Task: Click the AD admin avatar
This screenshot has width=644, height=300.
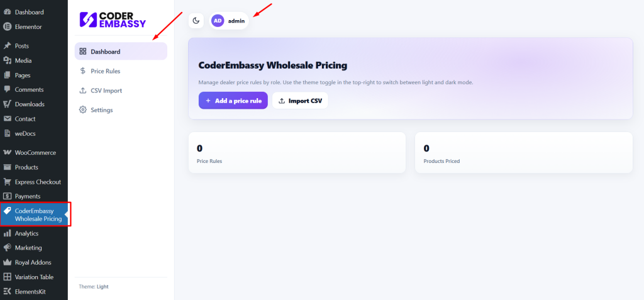Action: pos(218,21)
